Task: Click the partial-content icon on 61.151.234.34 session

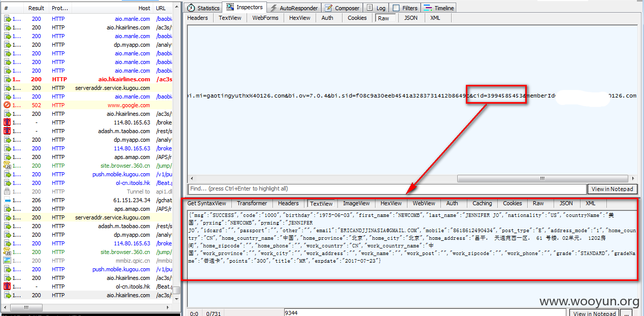Action: click(x=8, y=200)
